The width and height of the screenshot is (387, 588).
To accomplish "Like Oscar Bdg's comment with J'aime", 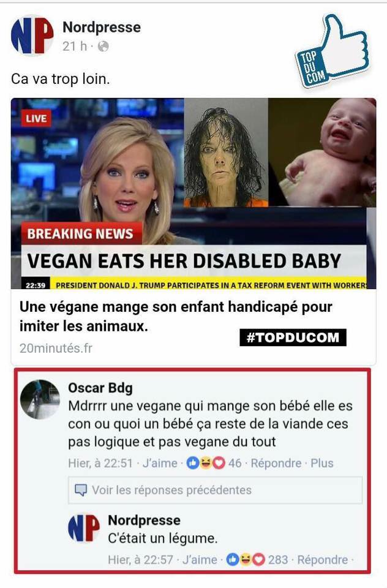I will coord(160,463).
